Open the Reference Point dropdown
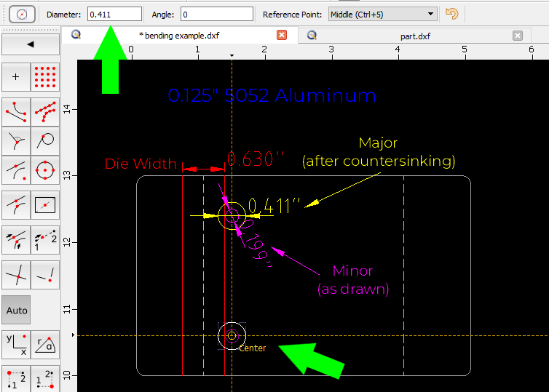The image size is (549, 392). tap(382, 14)
